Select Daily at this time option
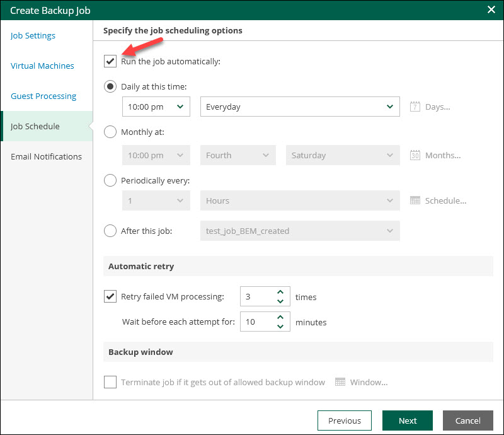The image size is (504, 435). click(110, 86)
